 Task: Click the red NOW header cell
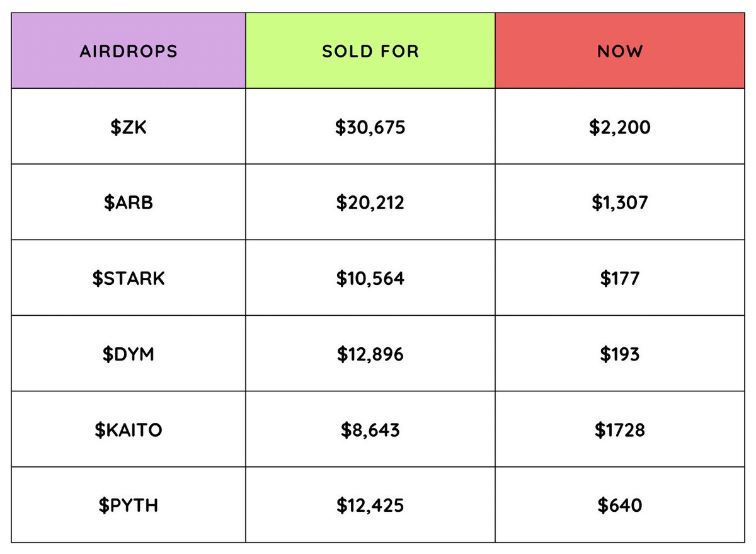point(620,51)
